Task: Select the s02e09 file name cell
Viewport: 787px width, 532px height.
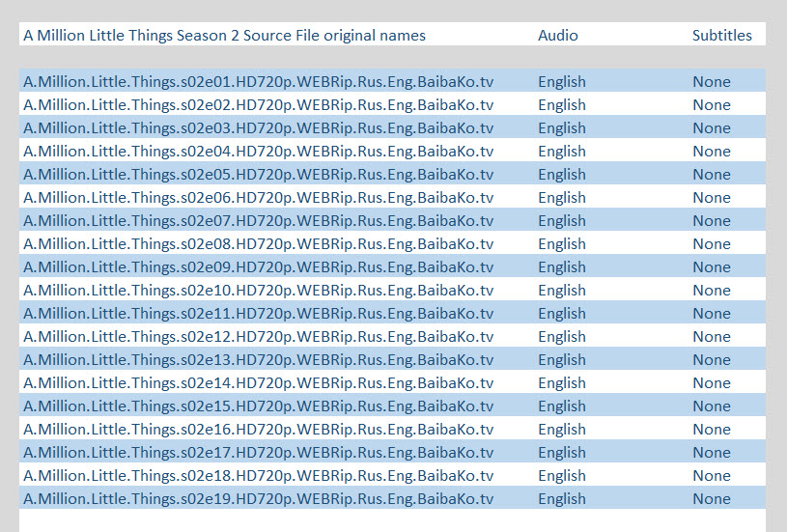Action: [259, 266]
